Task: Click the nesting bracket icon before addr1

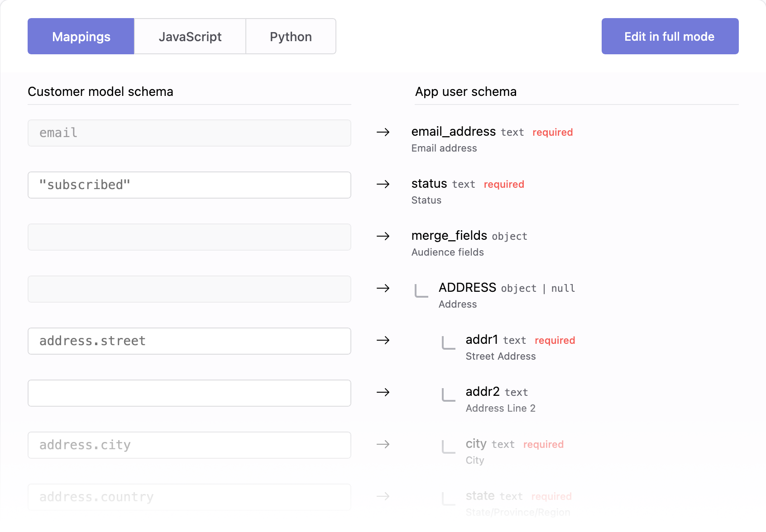Action: 449,342
